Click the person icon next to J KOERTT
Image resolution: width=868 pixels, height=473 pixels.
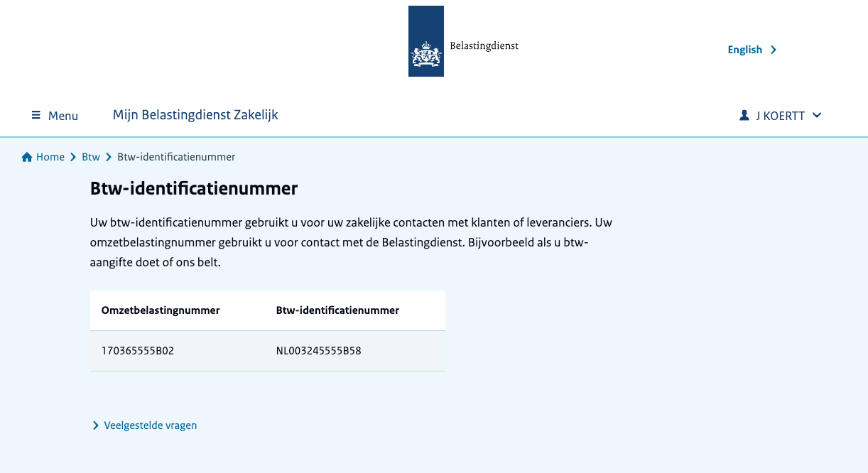(x=743, y=114)
